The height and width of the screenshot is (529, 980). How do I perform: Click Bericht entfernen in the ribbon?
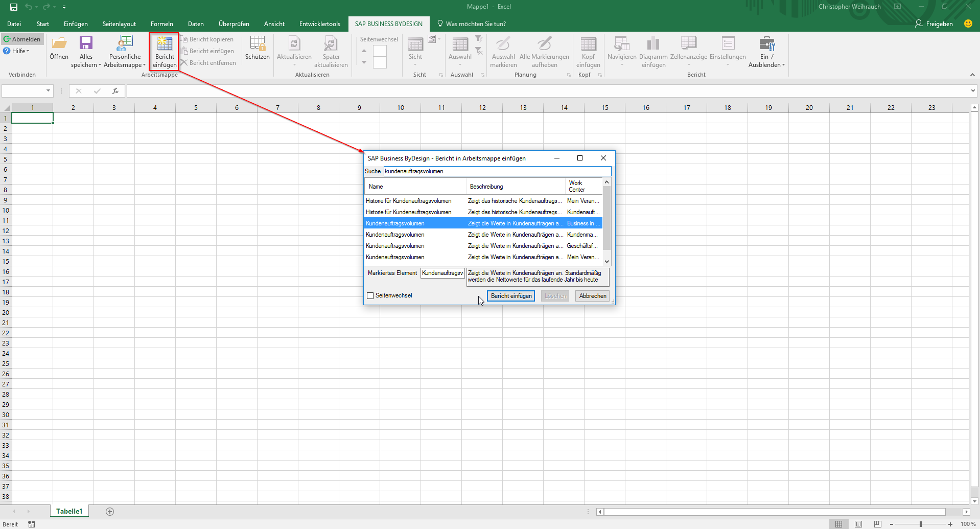click(208, 63)
